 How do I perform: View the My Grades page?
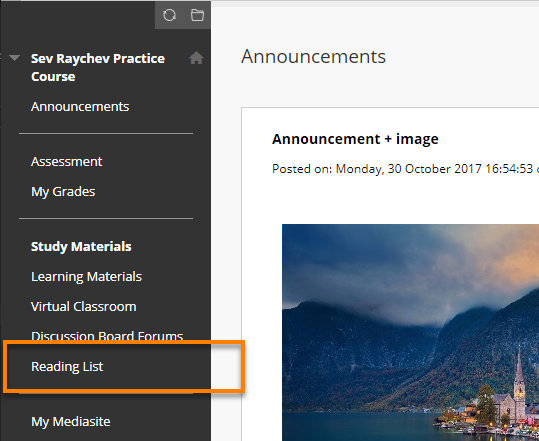coord(63,192)
